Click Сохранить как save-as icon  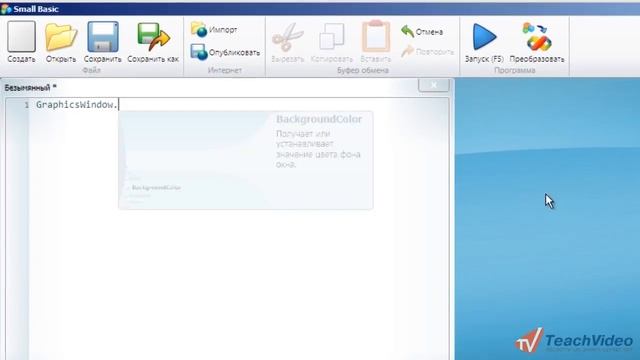[x=153, y=42]
